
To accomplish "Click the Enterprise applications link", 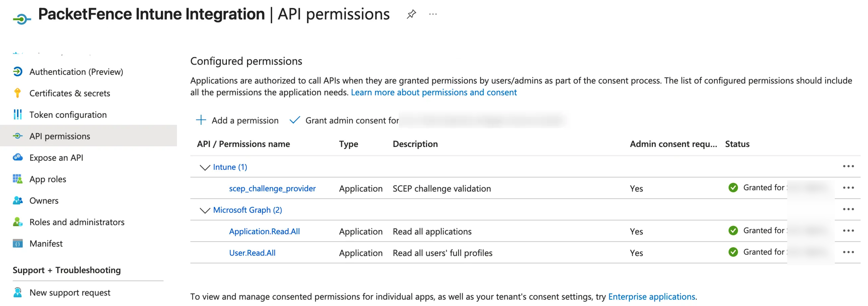I will pos(652,297).
